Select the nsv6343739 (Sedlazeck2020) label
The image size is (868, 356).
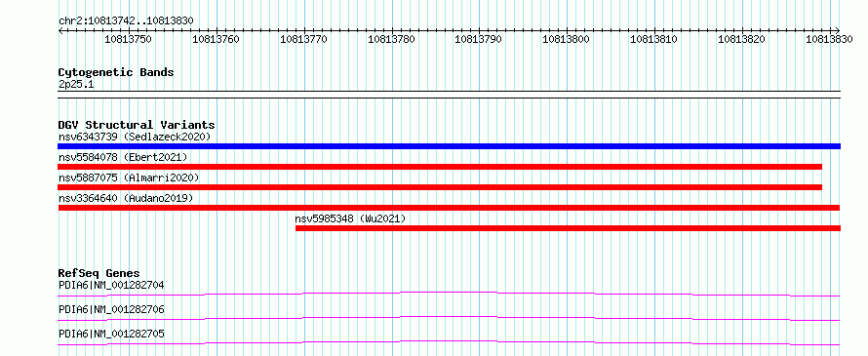coord(135,137)
